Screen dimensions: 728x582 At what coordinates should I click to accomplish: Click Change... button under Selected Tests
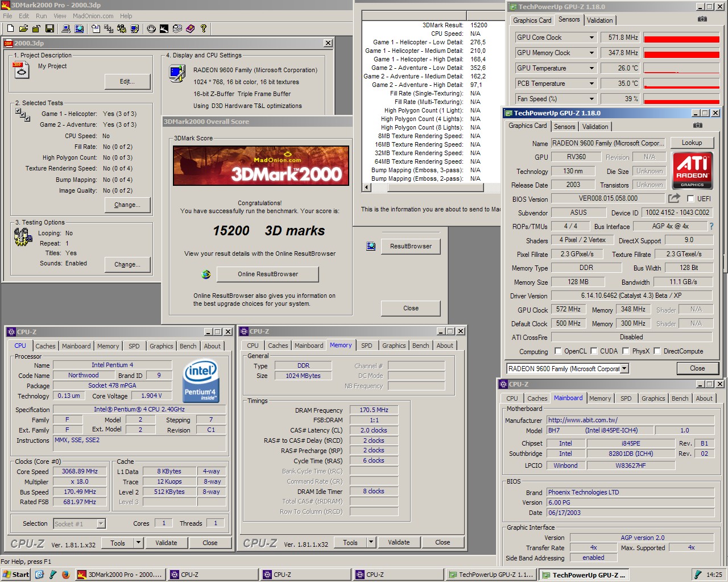(x=127, y=205)
